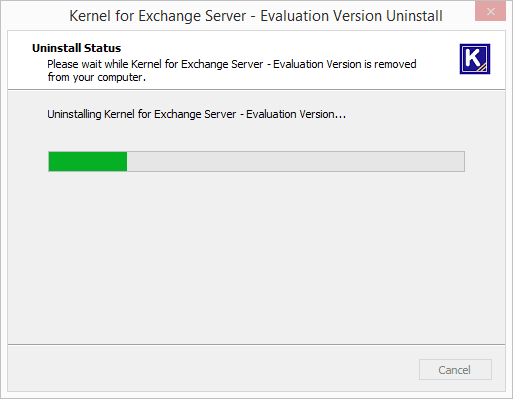Click the Uninstall Status heading
Viewport: 513px width, 399px height.
pyautogui.click(x=76, y=48)
